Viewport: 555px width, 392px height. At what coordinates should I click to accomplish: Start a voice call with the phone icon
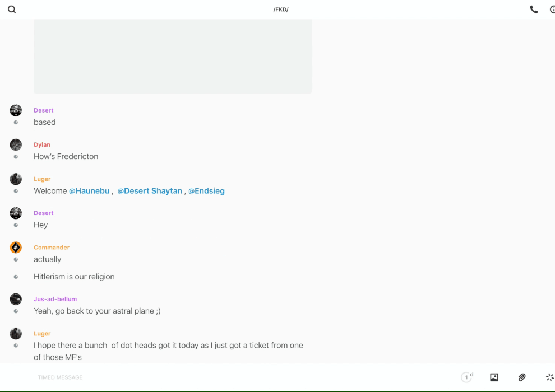point(534,10)
